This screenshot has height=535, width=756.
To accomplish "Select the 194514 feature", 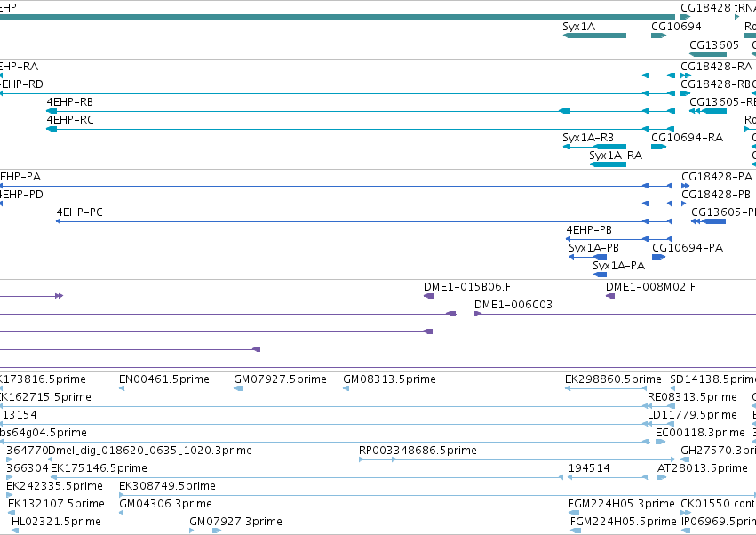I will pos(608,478).
